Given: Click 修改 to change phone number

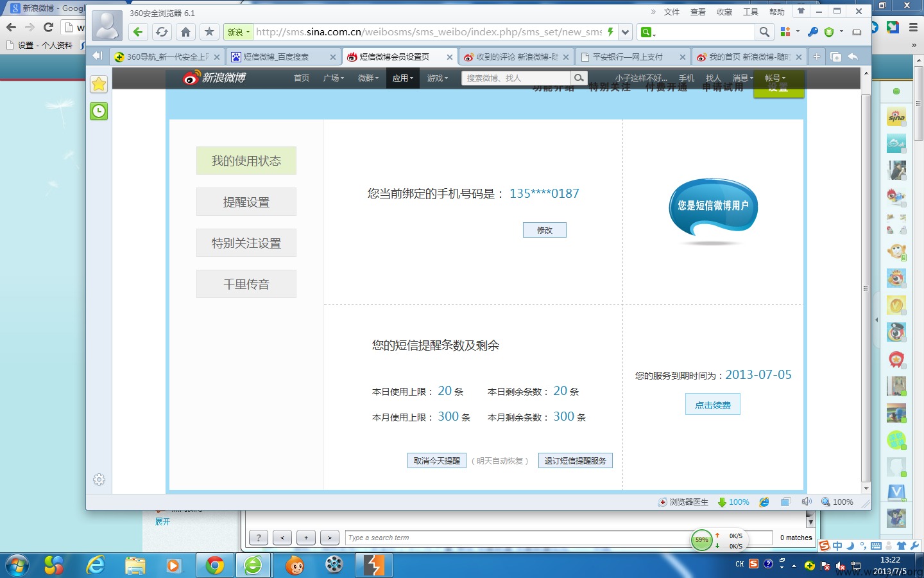Looking at the screenshot, I should point(545,230).
